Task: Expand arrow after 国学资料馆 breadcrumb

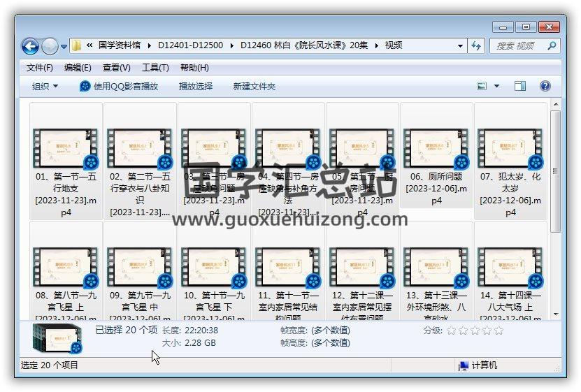Action: pos(149,45)
